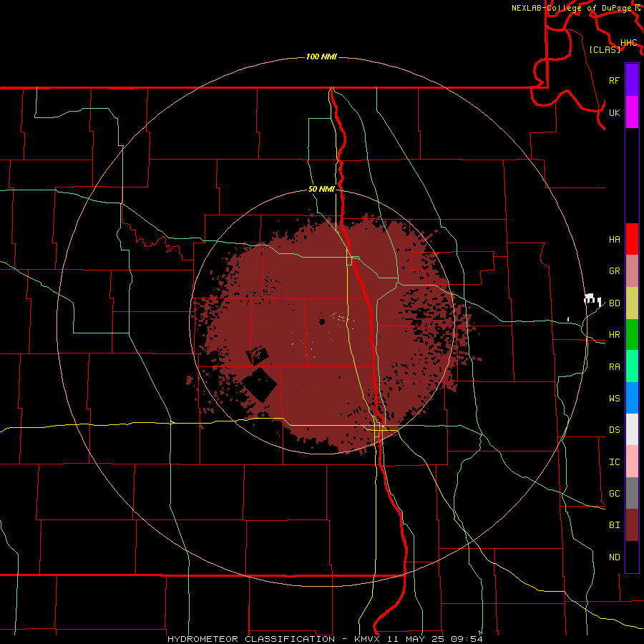Click the "HA" legend label
Image resolution: width=644 pixels, height=644 pixels.
[x=614, y=239]
